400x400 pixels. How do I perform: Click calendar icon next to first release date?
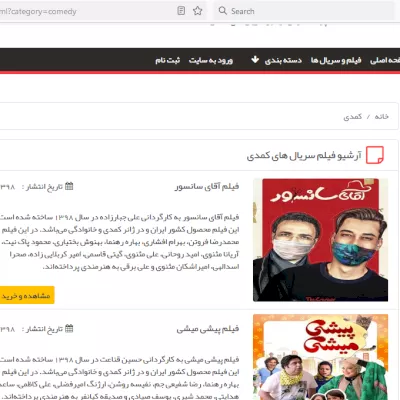(x=69, y=186)
